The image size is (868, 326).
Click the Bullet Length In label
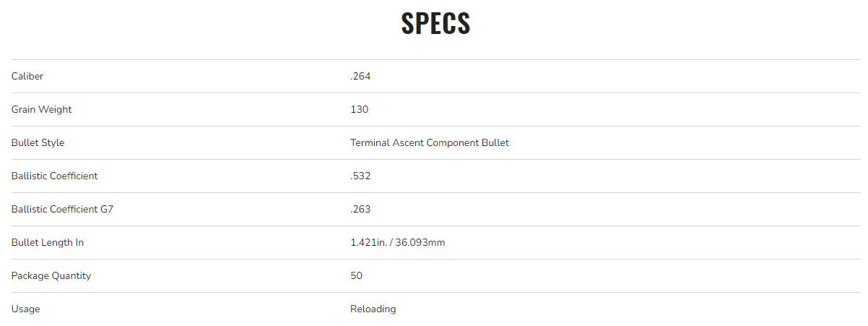coord(48,242)
